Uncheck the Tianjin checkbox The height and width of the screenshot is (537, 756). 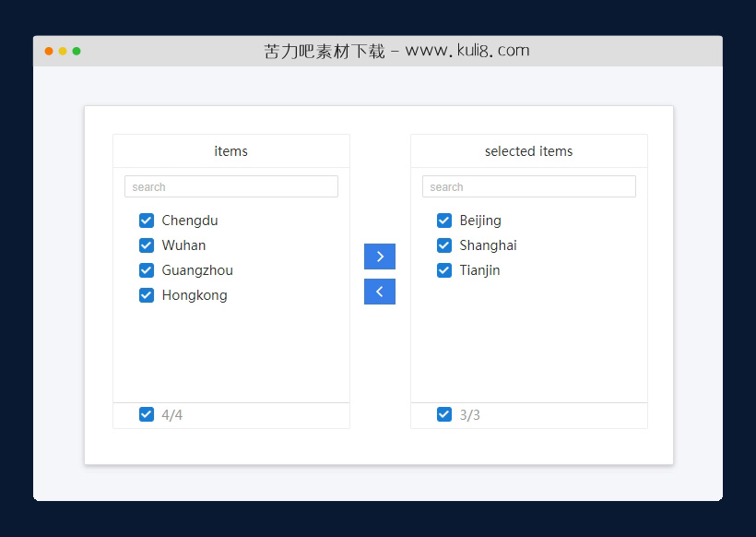pyautogui.click(x=443, y=270)
